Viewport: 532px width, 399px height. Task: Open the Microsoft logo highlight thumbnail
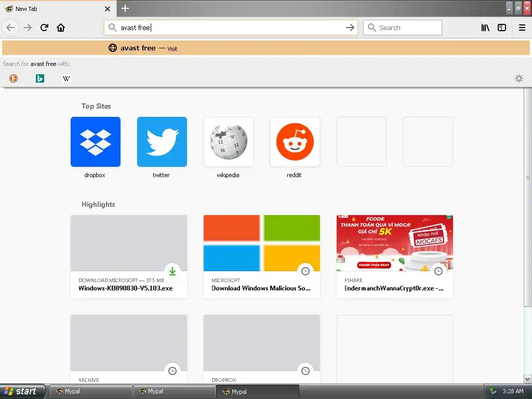[x=262, y=243]
